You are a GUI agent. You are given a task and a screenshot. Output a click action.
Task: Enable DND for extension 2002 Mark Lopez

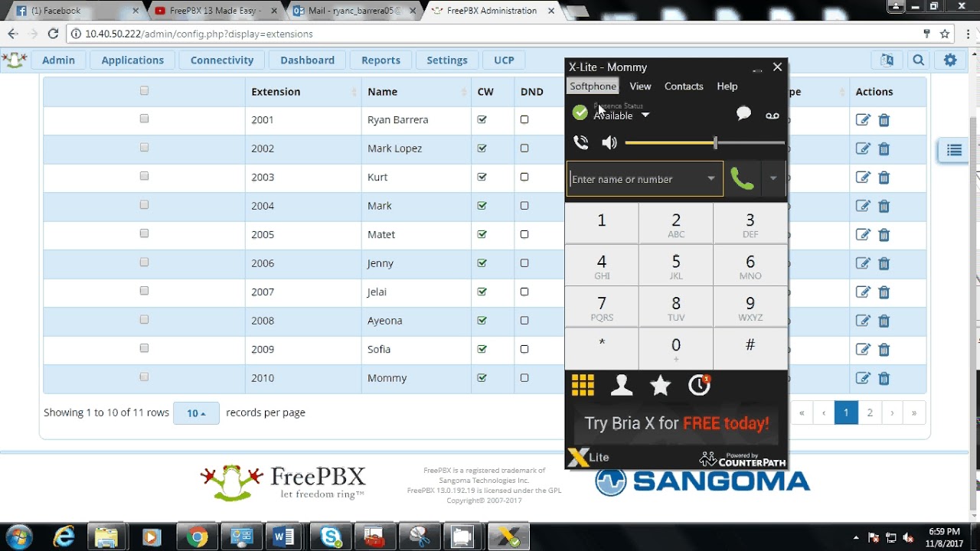[x=524, y=148]
